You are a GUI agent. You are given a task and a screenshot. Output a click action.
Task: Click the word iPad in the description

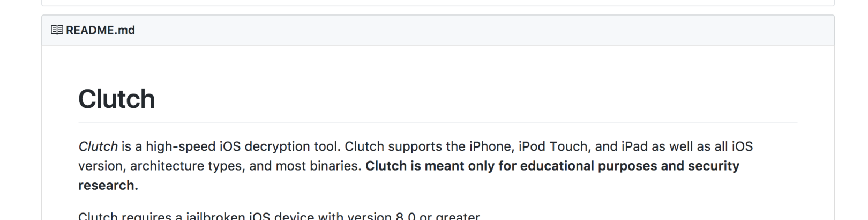[x=634, y=146]
